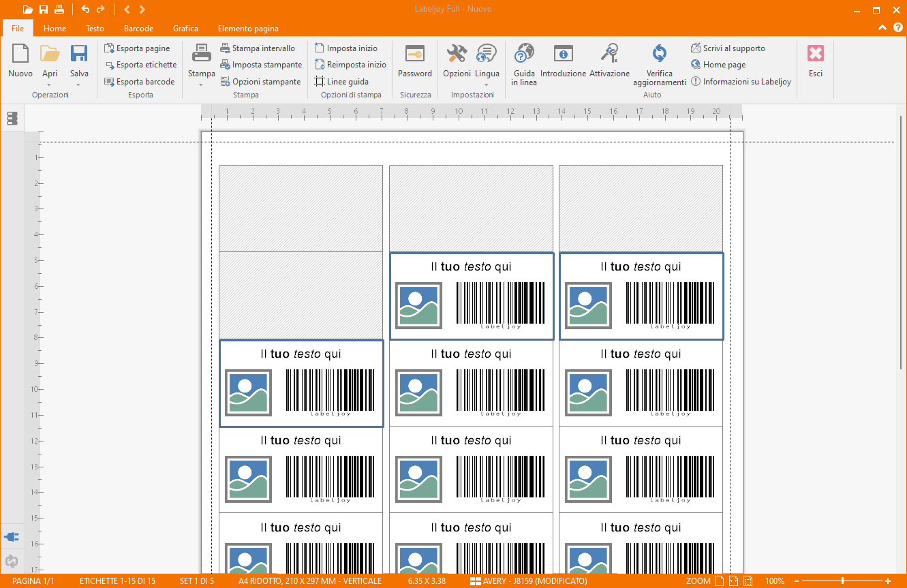
Task: Click '6.35 X 3.38' label size text
Action: [427, 581]
